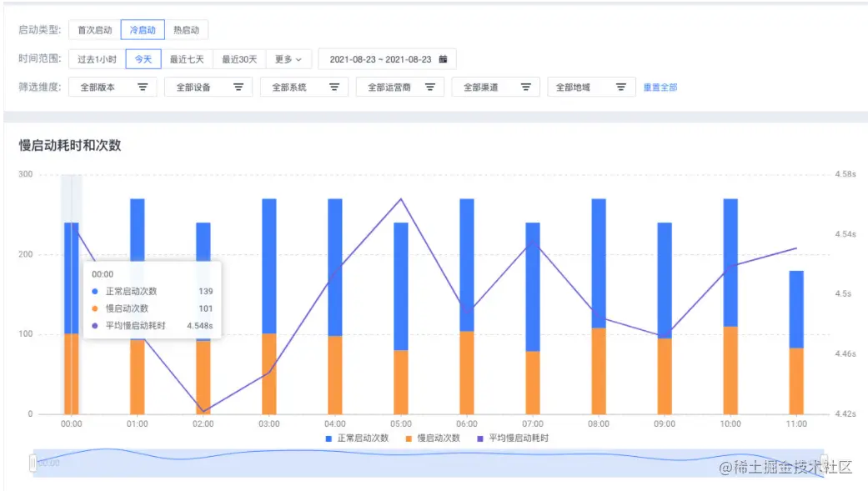Viewport: 868px width, 491px height.
Task: Open the 全部版本 filter dropdown
Action: coord(113,87)
